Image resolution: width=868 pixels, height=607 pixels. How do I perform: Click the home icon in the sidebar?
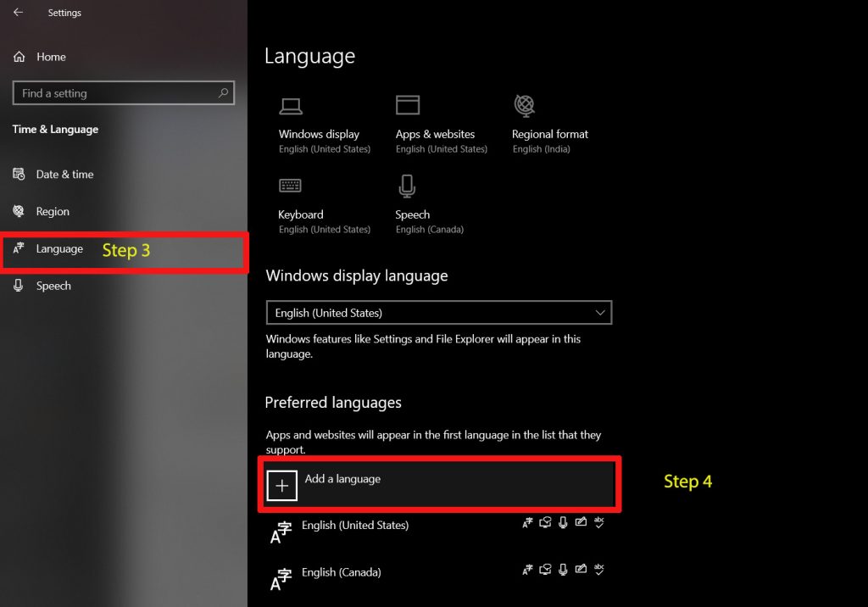pyautogui.click(x=19, y=57)
